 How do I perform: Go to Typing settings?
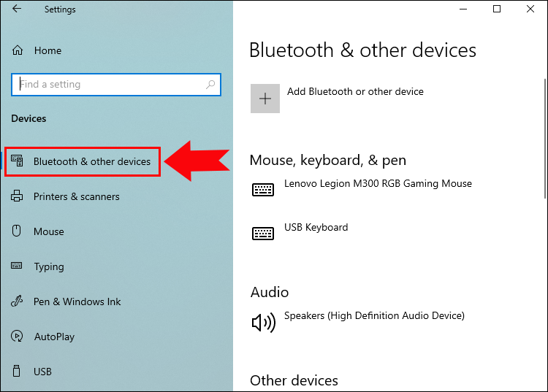pos(49,266)
